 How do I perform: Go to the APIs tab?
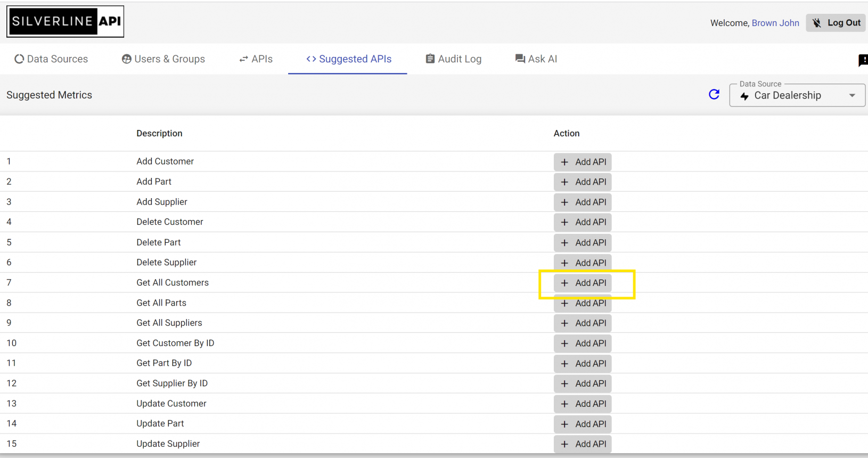tap(256, 59)
